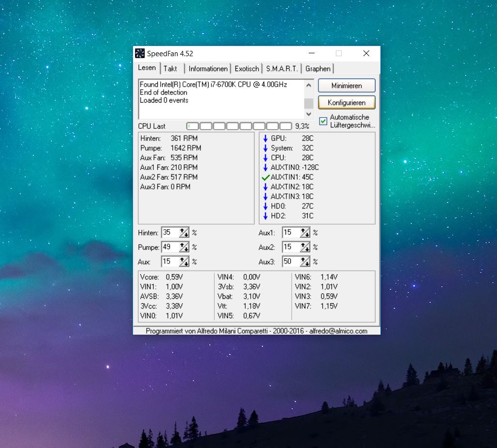Click the Aux Fan '535 RPM' reading
The image size is (497, 448).
coord(184,158)
